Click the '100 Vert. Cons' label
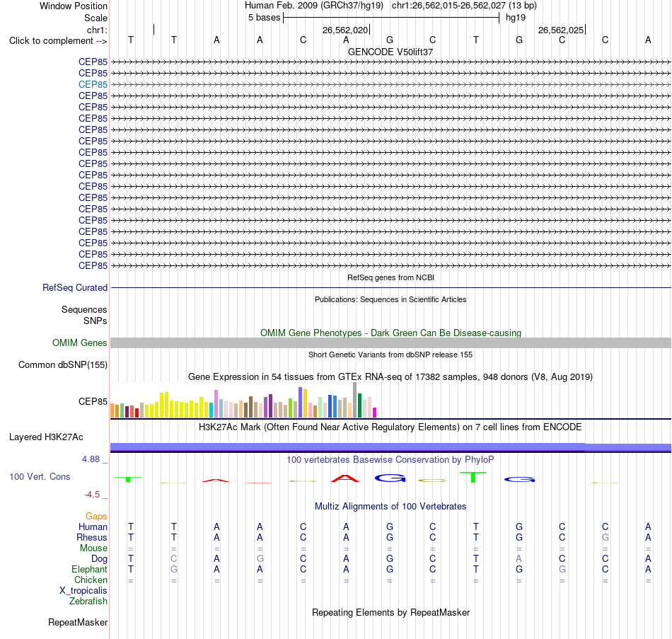The height and width of the screenshot is (639, 672). 40,477
